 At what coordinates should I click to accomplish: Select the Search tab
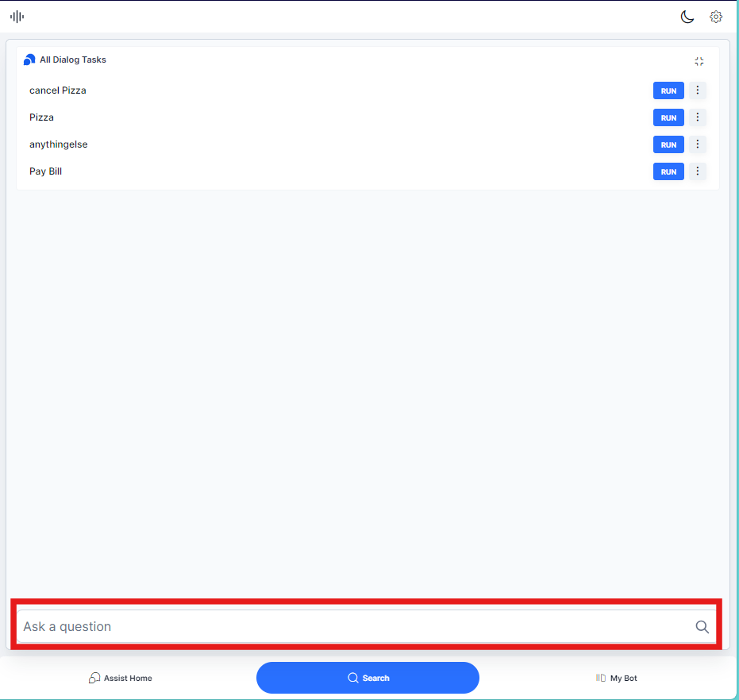[x=368, y=678]
